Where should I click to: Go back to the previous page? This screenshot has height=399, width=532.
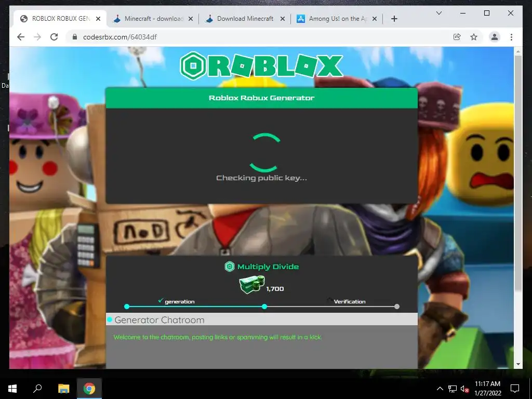click(21, 37)
